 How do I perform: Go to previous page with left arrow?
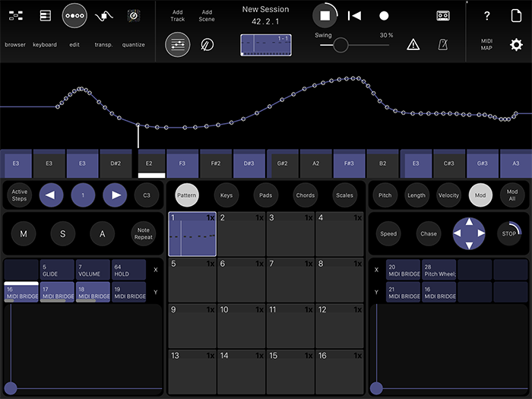point(51,195)
